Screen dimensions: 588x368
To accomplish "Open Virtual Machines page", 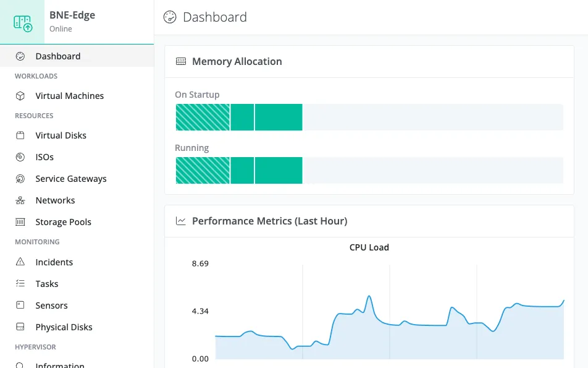I will click(x=77, y=96).
